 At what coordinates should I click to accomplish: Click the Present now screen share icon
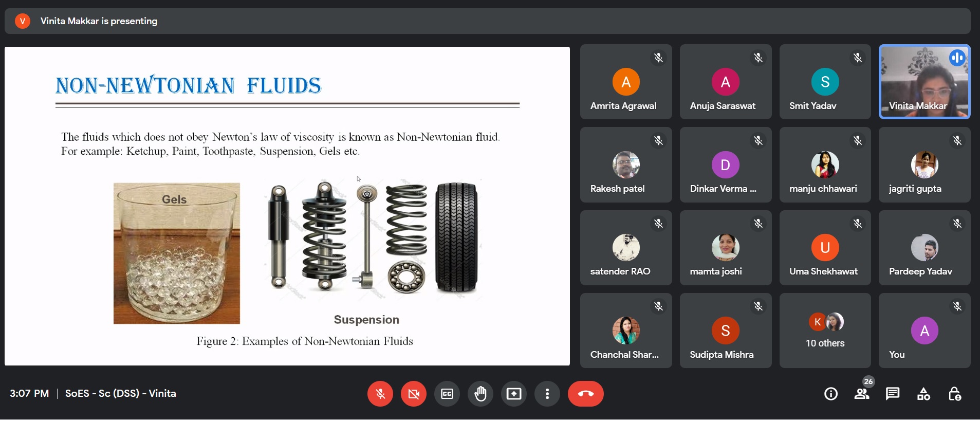click(x=514, y=394)
